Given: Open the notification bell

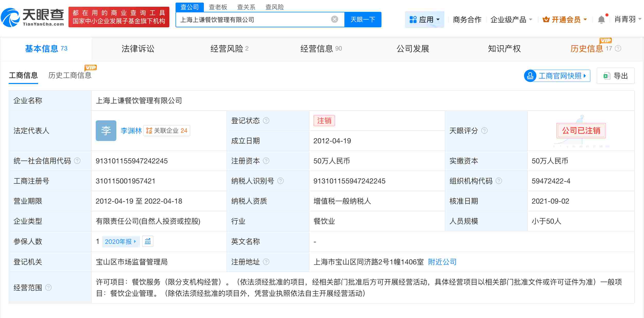Looking at the screenshot, I should [602, 19].
